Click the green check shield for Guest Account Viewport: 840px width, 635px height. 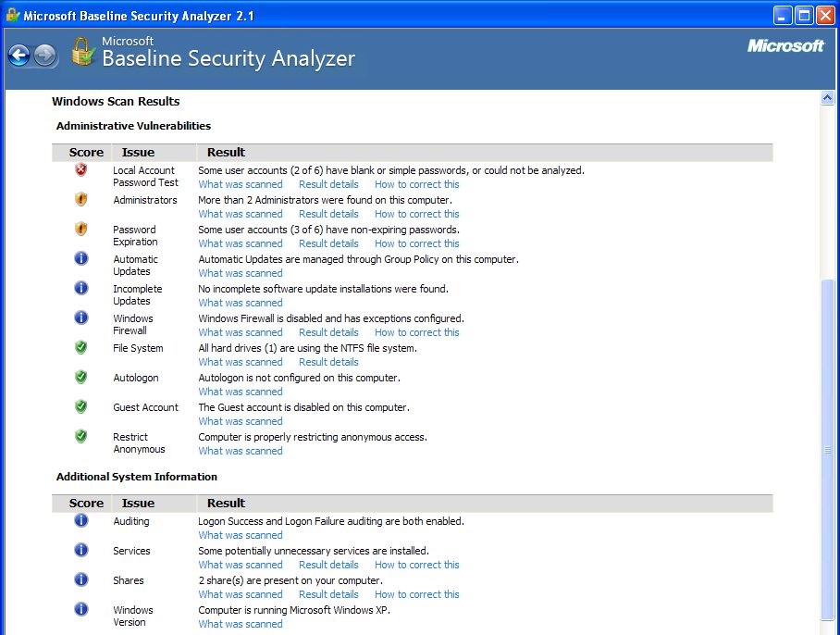point(80,406)
